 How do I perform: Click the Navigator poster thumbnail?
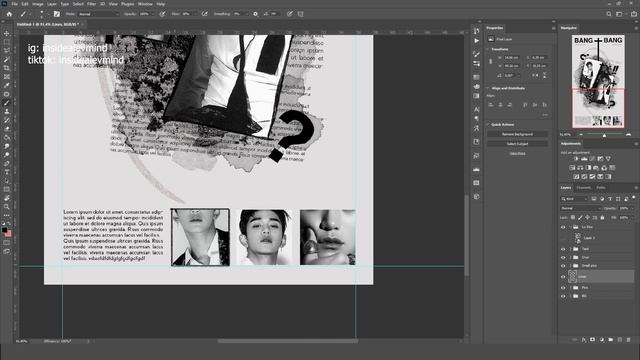pos(598,81)
